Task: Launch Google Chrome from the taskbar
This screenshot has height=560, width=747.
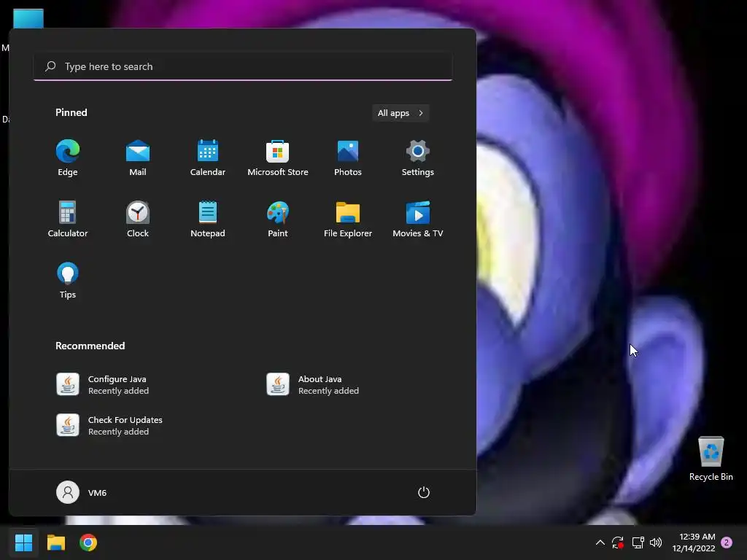Action: 88,542
